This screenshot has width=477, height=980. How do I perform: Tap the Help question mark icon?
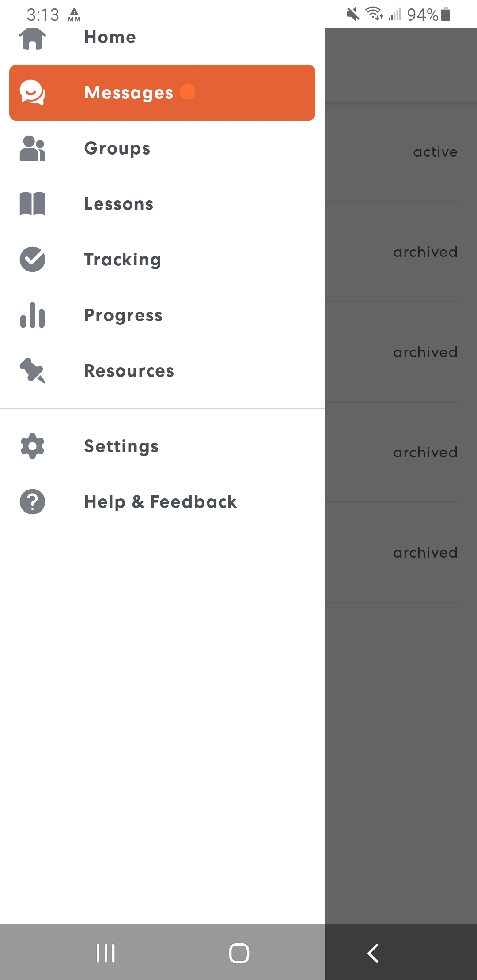(32, 502)
